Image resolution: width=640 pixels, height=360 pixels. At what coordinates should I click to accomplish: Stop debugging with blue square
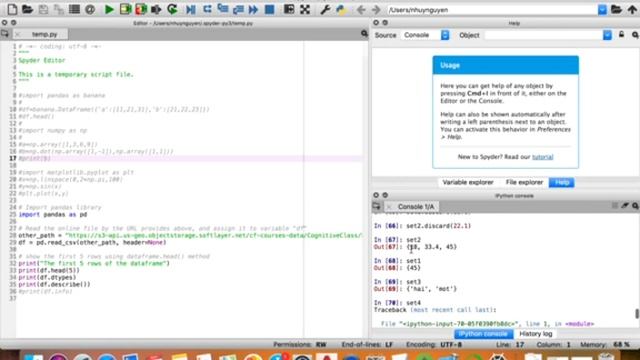click(269, 9)
